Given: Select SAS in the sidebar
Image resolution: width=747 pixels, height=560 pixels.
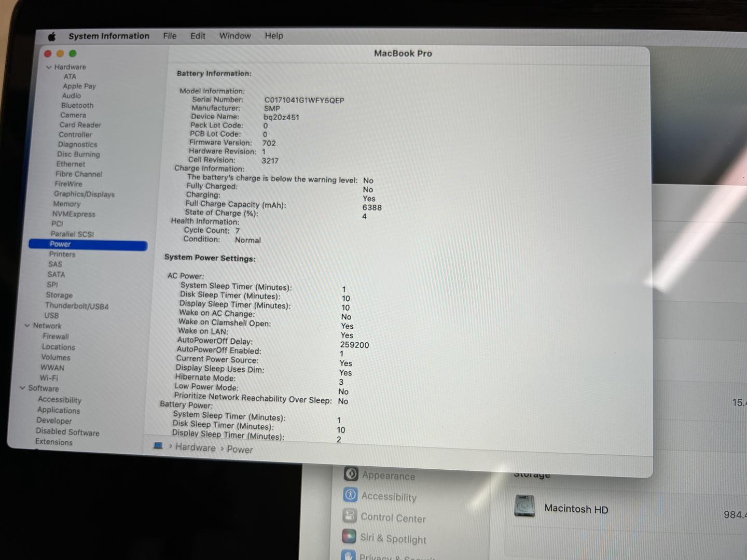Looking at the screenshot, I should pos(55,264).
